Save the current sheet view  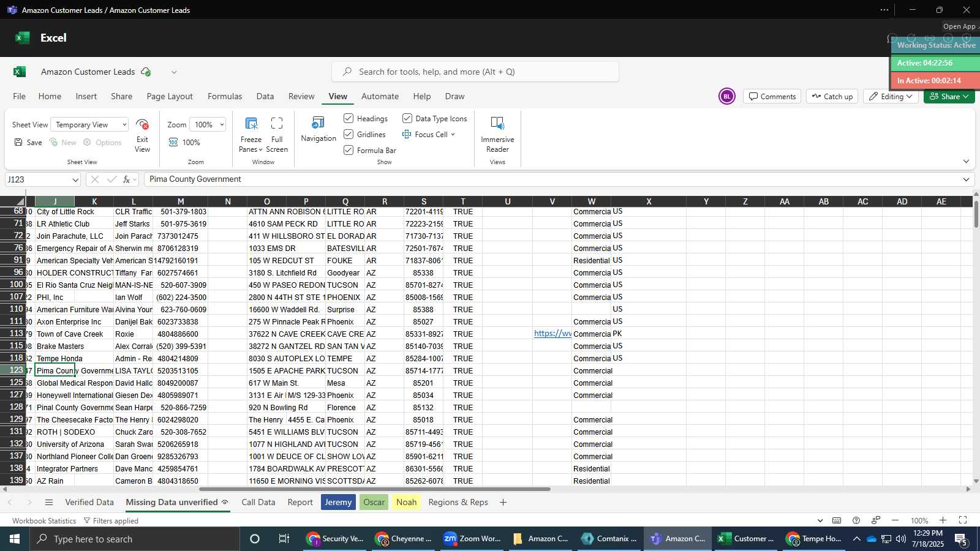tap(28, 142)
